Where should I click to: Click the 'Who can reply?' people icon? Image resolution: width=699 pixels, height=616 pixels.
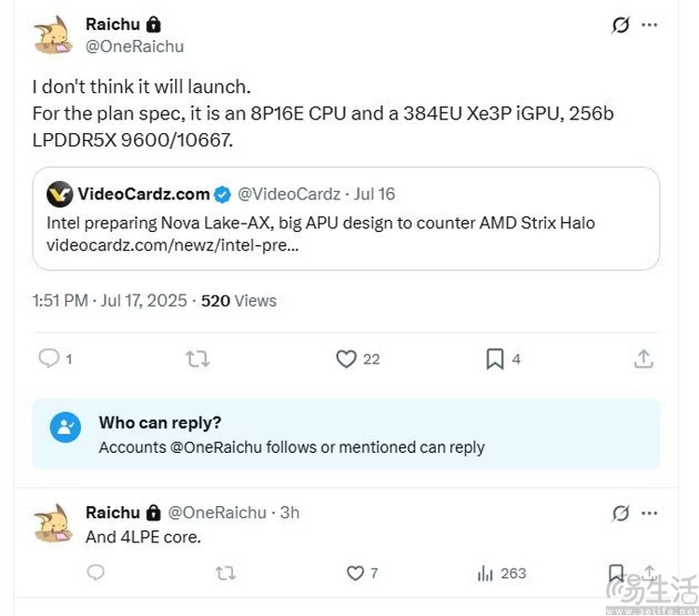click(64, 428)
